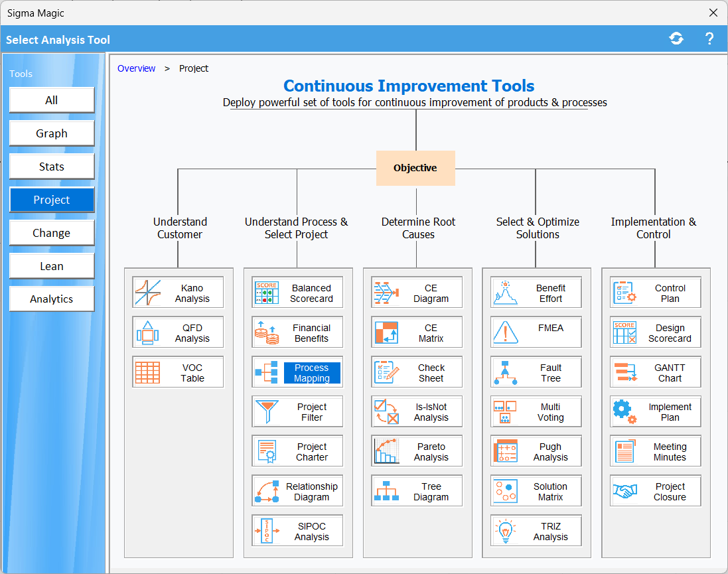This screenshot has width=728, height=574.
Task: Click the Pareto Analysis chart icon
Action: (x=386, y=452)
